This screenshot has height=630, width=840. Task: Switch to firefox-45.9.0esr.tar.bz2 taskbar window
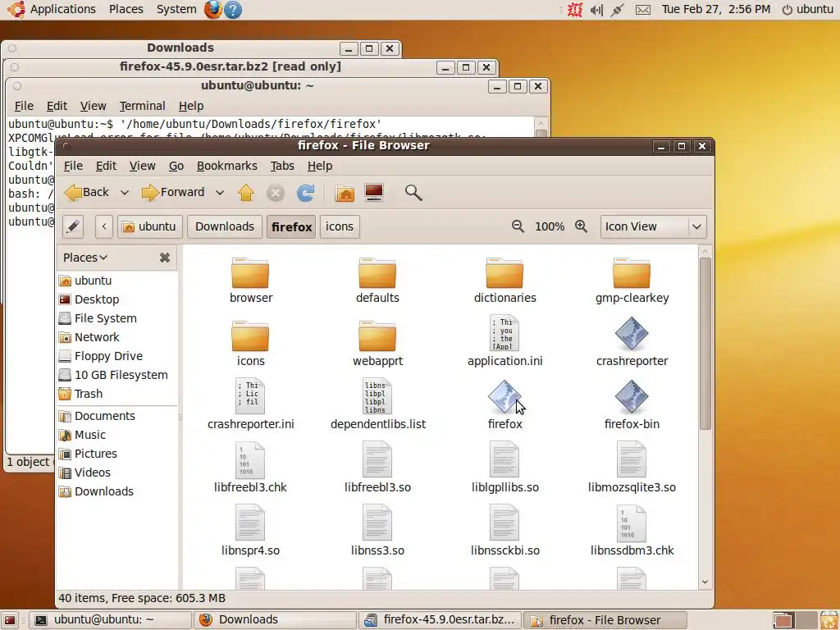pyautogui.click(x=440, y=620)
